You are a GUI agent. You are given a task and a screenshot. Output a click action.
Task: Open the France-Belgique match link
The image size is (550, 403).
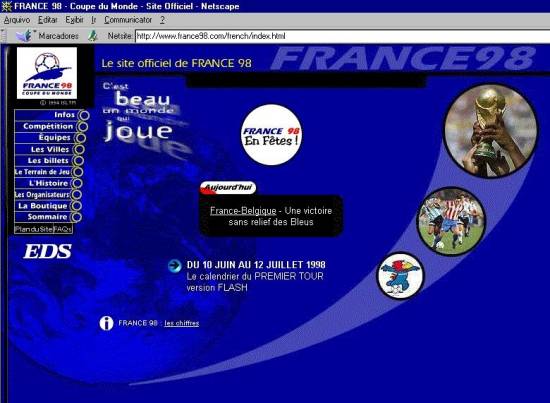point(243,211)
